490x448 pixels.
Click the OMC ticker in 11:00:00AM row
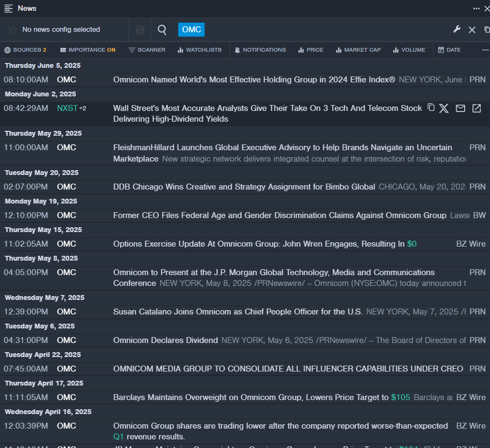pyautogui.click(x=67, y=148)
